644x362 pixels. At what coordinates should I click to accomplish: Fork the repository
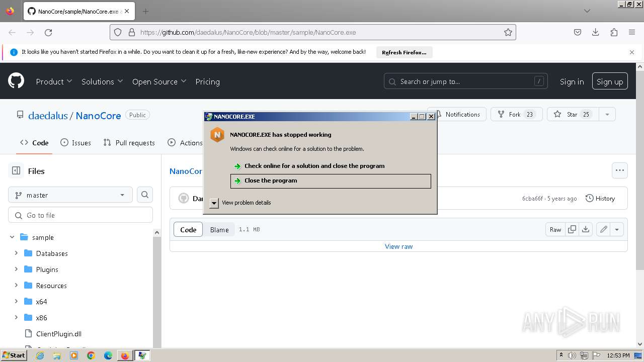coord(517,114)
